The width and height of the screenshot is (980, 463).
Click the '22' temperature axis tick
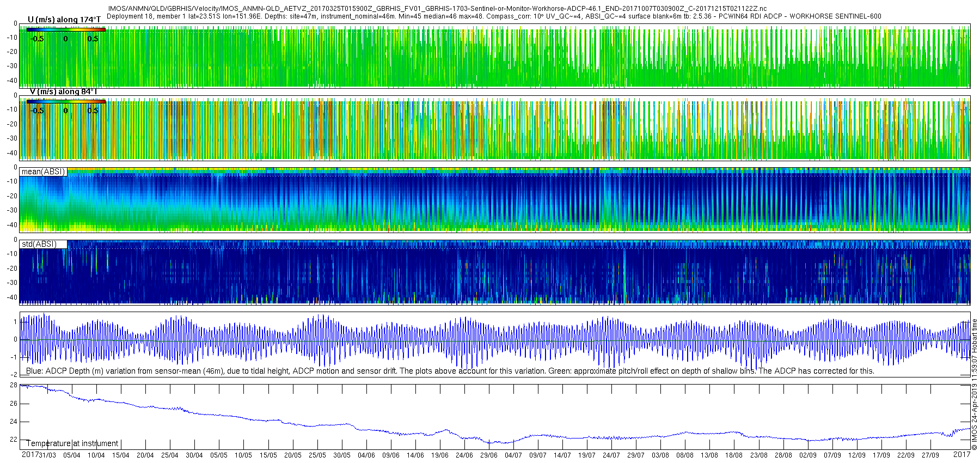[x=14, y=440]
